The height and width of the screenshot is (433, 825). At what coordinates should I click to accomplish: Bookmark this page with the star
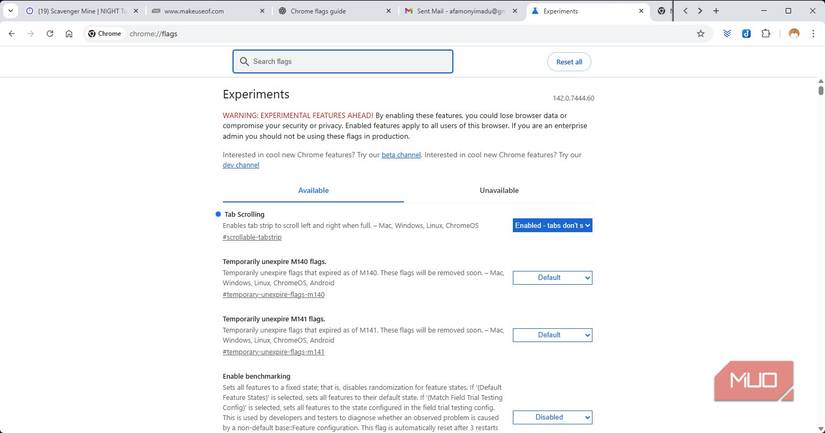click(700, 34)
